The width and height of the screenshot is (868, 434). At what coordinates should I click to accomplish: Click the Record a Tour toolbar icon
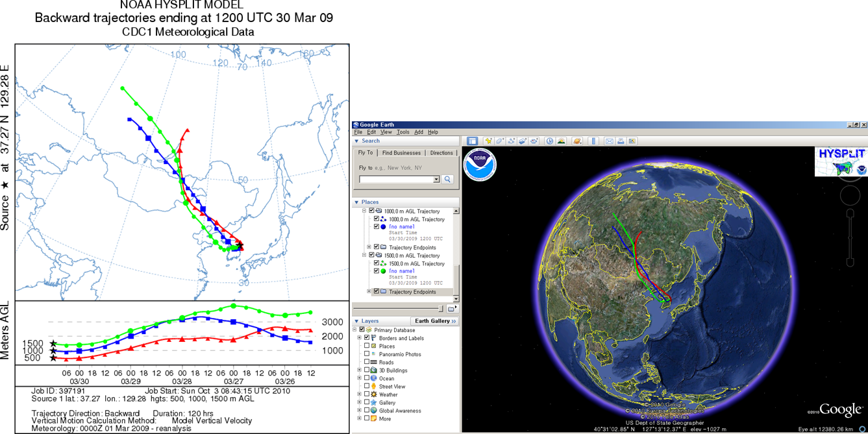(x=534, y=141)
